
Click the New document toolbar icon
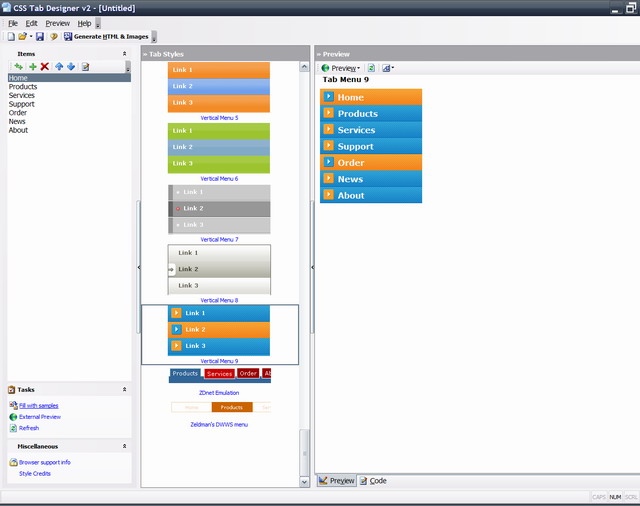[x=11, y=36]
